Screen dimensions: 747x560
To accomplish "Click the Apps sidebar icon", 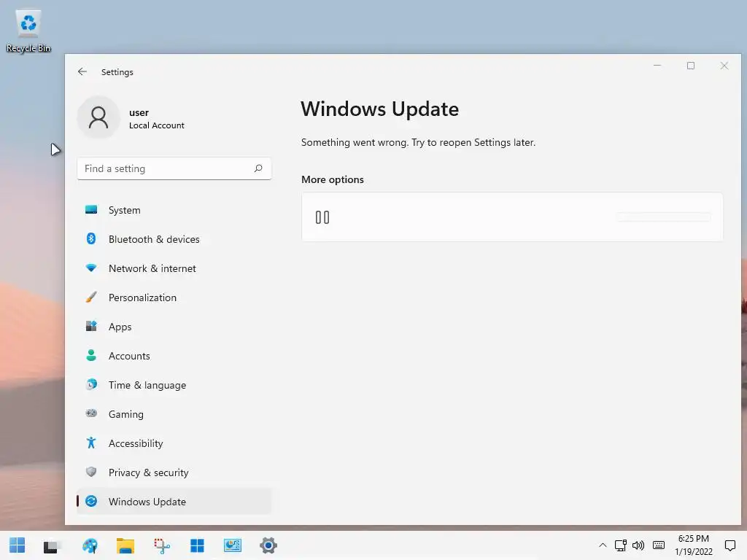I will pyautogui.click(x=91, y=326).
